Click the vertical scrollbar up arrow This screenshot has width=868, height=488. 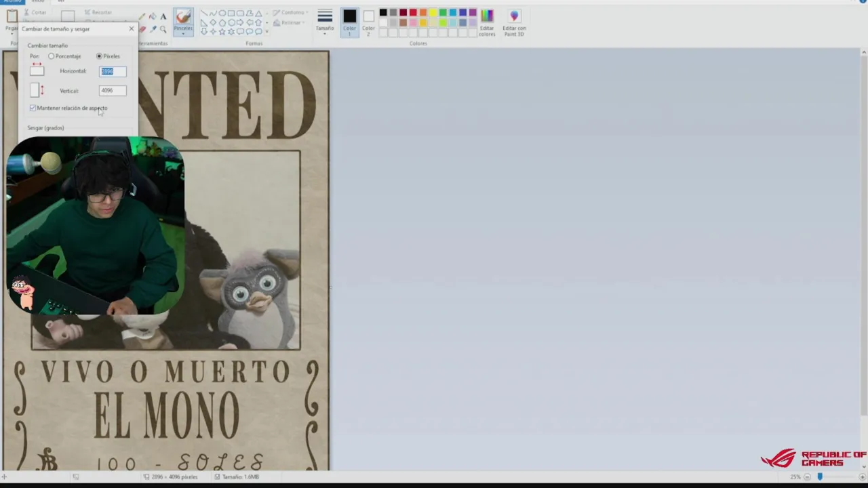tap(863, 52)
